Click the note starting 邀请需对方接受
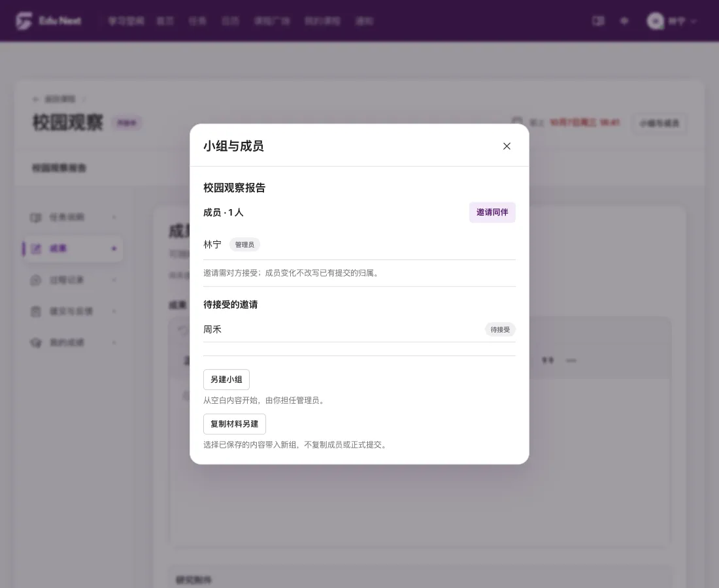The height and width of the screenshot is (588, 719). [x=292, y=273]
